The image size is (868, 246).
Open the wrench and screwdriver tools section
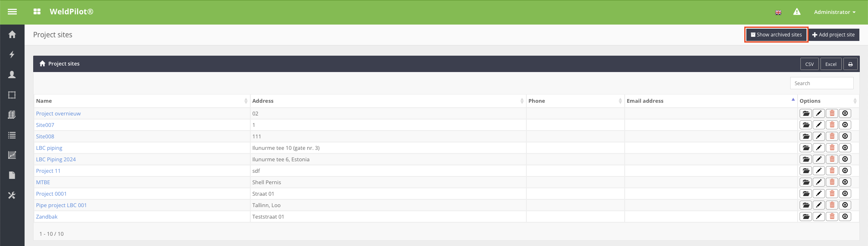pos(12,196)
